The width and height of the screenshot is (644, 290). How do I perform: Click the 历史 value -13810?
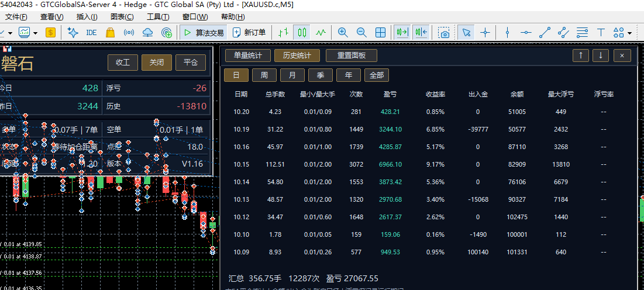click(192, 106)
